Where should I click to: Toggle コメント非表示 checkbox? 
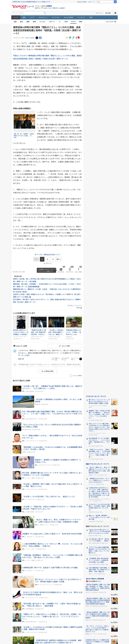coord(71,375)
